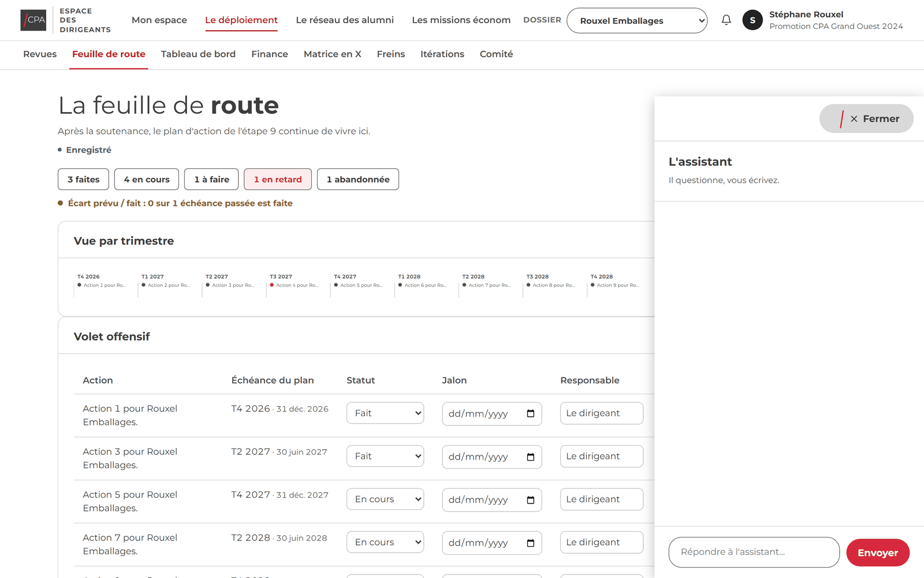This screenshot has height=578, width=924.
Task: Open the Rouxel Emballages dossier dropdown
Action: (x=637, y=21)
